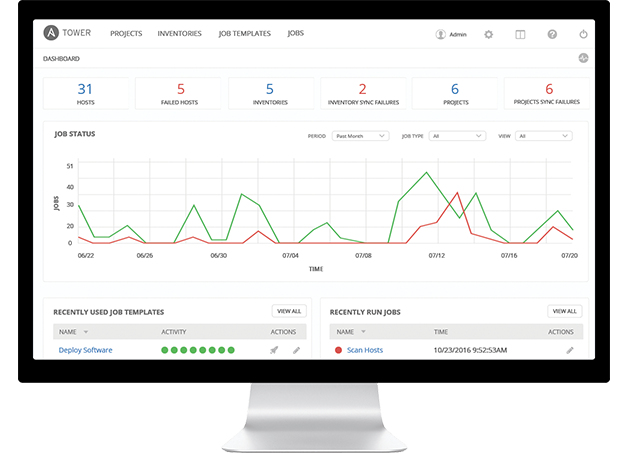Open the View dropdown in Job Status
The height and width of the screenshot is (453, 626).
[543, 135]
